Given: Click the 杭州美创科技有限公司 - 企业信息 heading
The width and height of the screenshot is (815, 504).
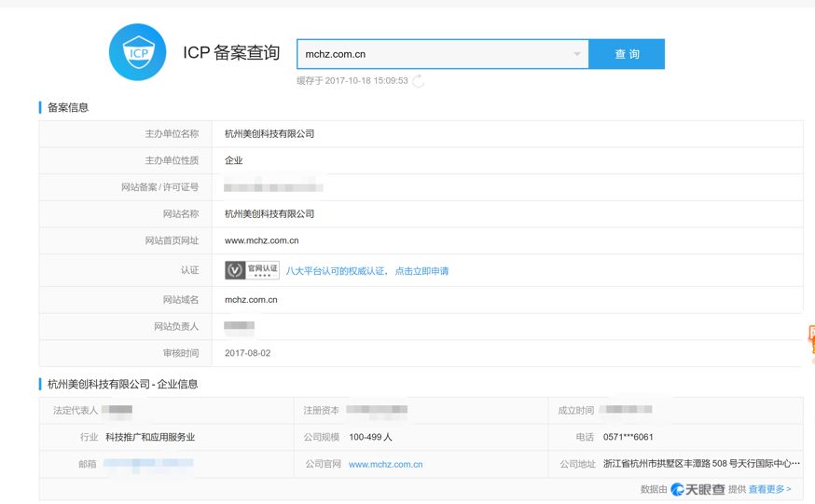Looking at the screenshot, I should click(123, 384).
